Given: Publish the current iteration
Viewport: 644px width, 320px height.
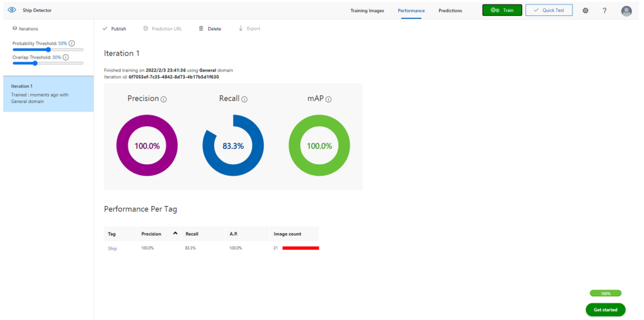Looking at the screenshot, I should (114, 29).
